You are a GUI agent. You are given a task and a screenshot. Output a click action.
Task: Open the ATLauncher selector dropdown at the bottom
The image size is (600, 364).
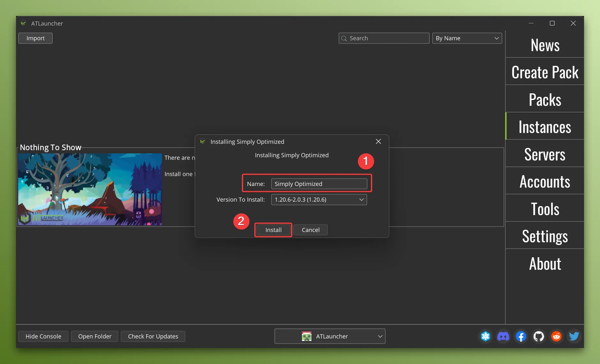[x=329, y=336]
